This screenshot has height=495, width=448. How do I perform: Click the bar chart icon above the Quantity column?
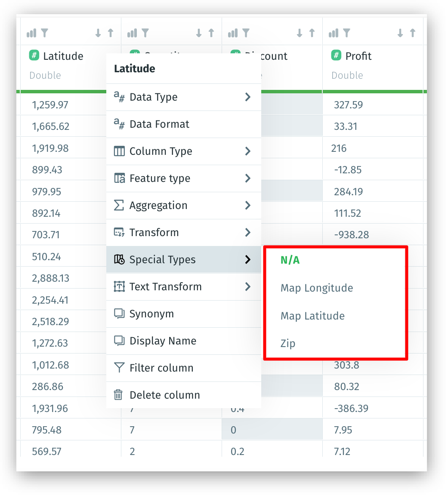[x=132, y=32]
